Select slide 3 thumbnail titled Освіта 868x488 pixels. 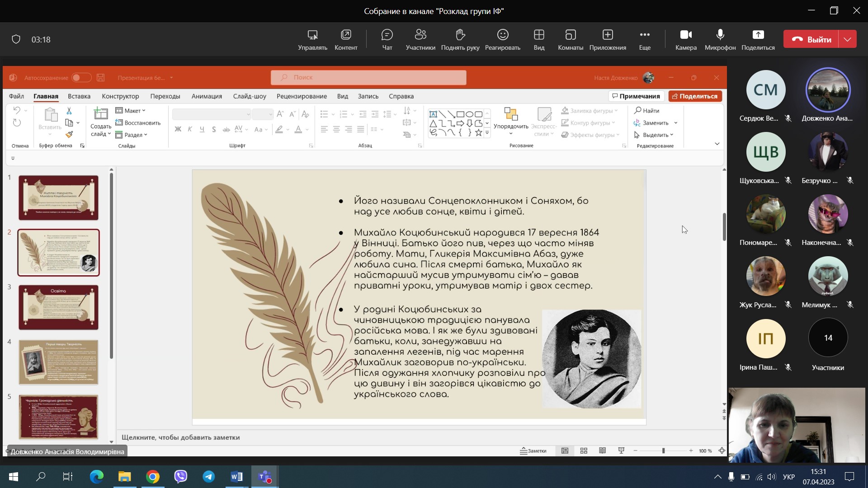tap(58, 307)
